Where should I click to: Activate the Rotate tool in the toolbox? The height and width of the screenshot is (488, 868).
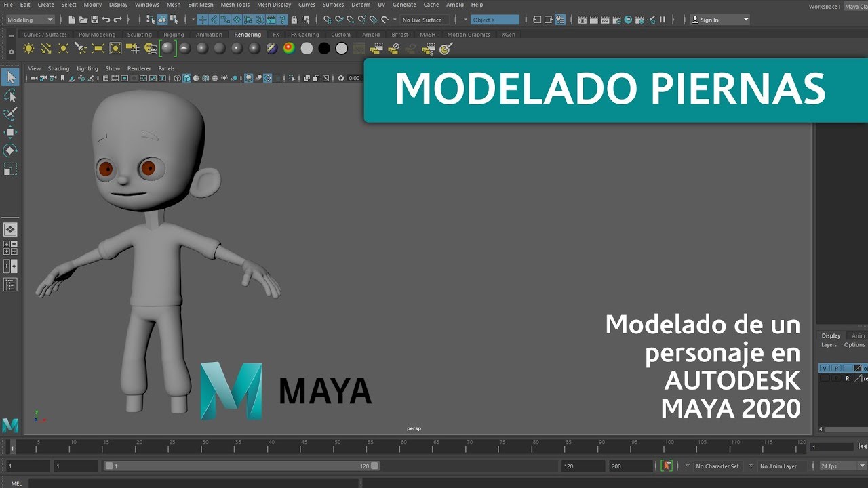10,150
